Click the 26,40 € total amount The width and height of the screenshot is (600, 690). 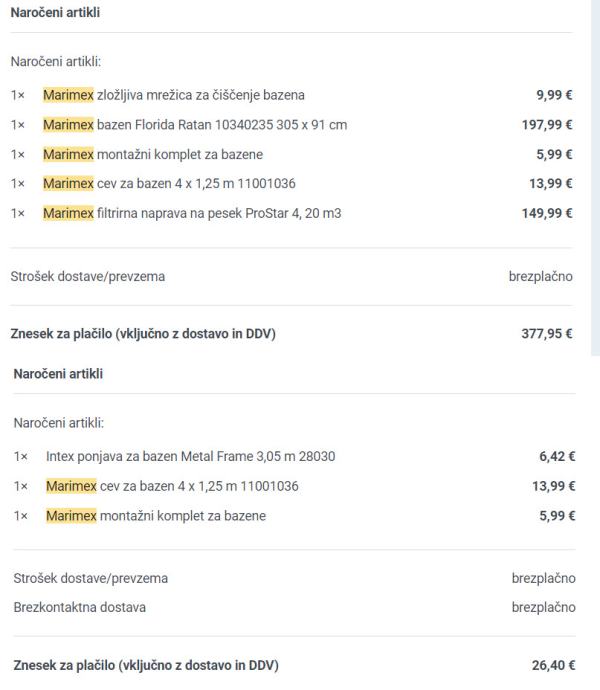point(553,665)
